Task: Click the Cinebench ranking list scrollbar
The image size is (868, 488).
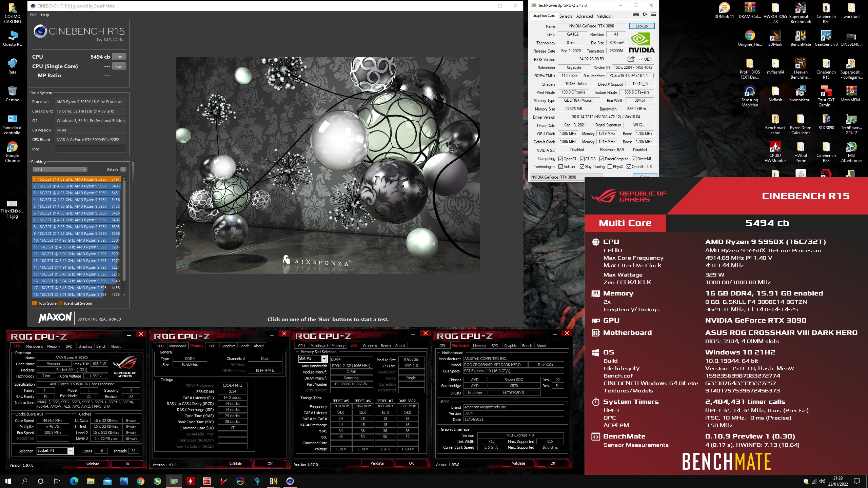Action: (x=124, y=230)
